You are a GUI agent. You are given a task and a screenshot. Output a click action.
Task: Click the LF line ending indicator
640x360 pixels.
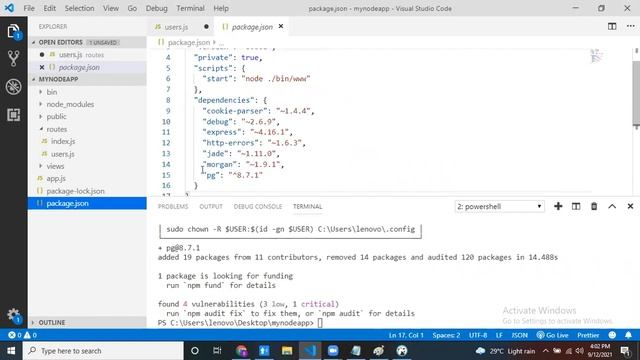tap(499, 335)
